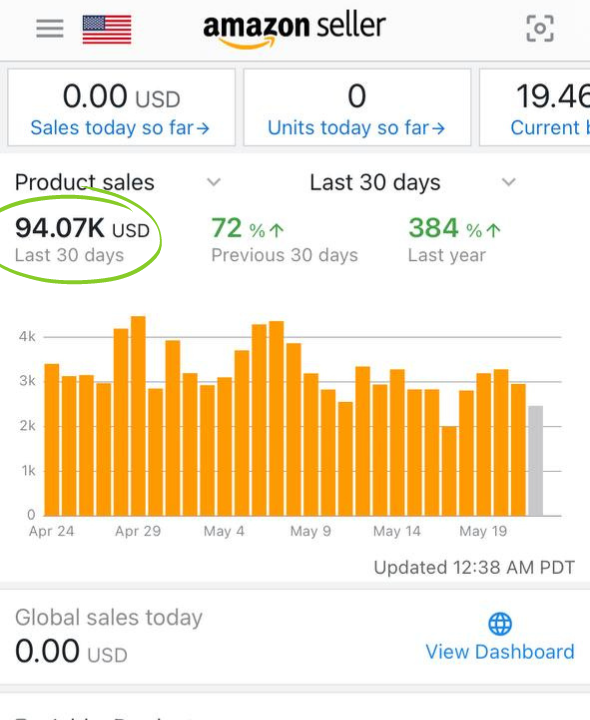Open the partially visible Current balance card

534,107
